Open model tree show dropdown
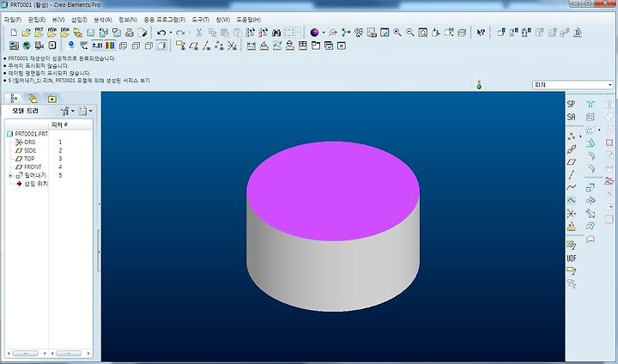Image resolution: width=618 pixels, height=364 pixels. [85, 112]
